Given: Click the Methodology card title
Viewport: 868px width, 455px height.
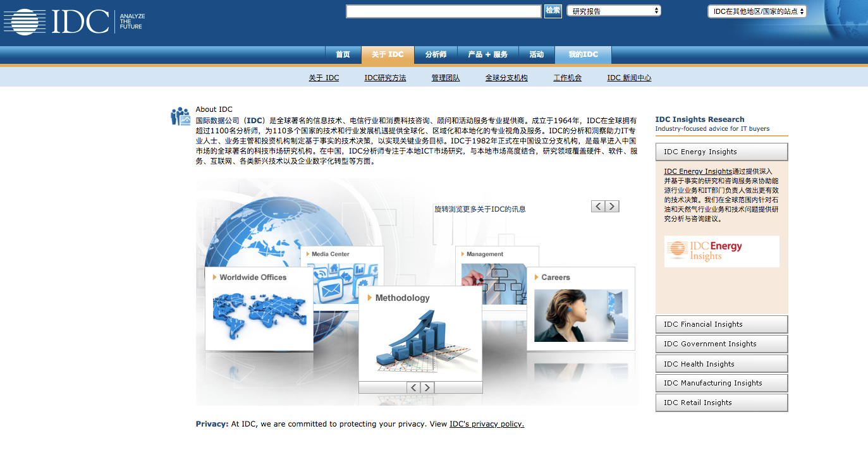Looking at the screenshot, I should pyautogui.click(x=402, y=298).
